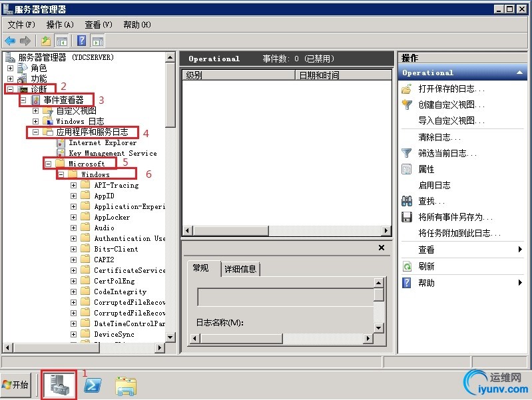Click the tree pane scroll-down arrow
Image resolution: width=532 pixels, height=400 pixels.
170,337
